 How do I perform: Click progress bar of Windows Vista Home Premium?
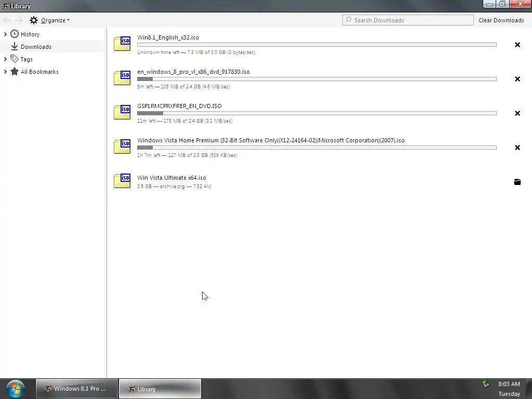[x=316, y=147]
